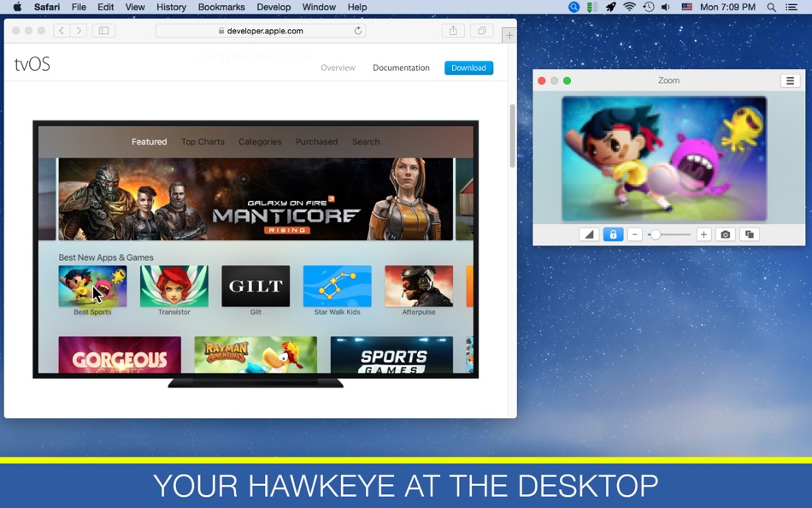
Task: Open Notification Center icon
Action: (x=791, y=7)
